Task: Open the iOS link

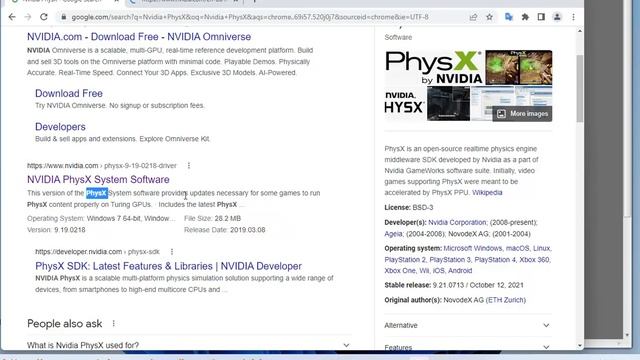Action: pyautogui.click(x=438, y=271)
